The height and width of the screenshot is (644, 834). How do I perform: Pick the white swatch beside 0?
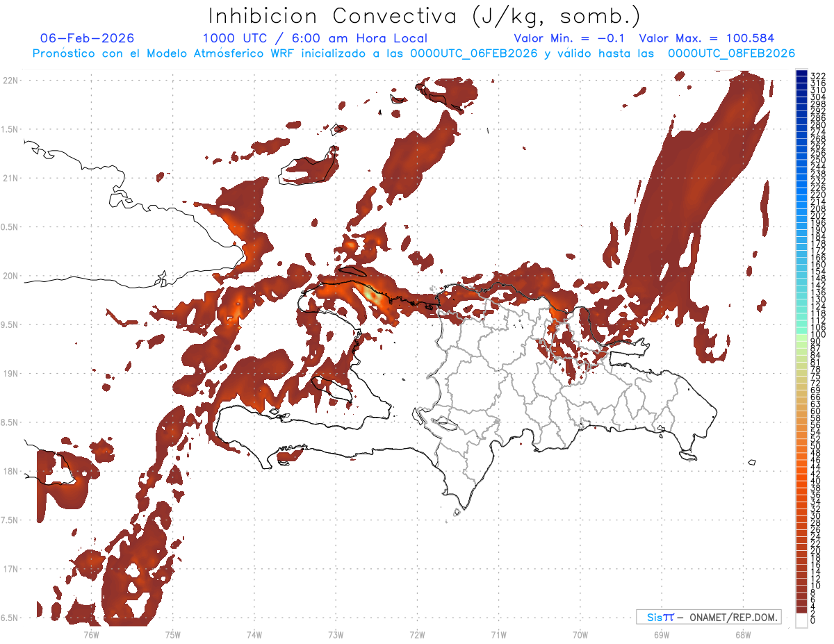[802, 620]
